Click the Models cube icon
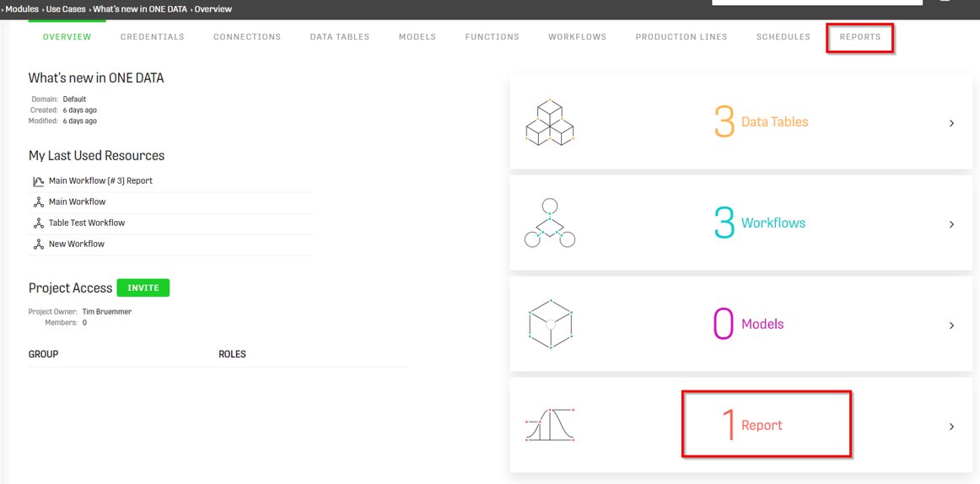Viewport: 980px width, 484px height. (550, 324)
